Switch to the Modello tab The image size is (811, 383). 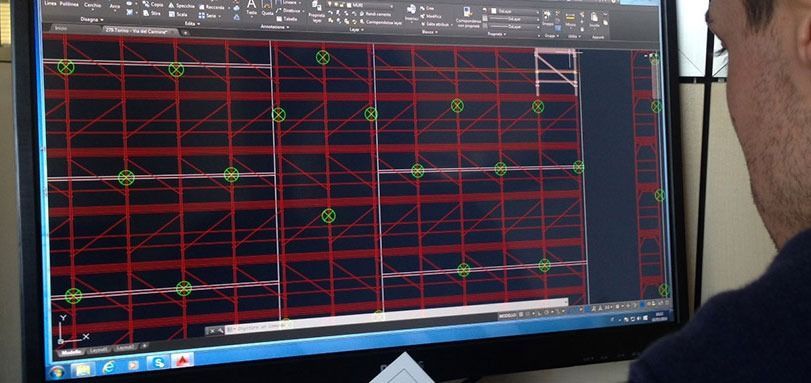coord(71,352)
